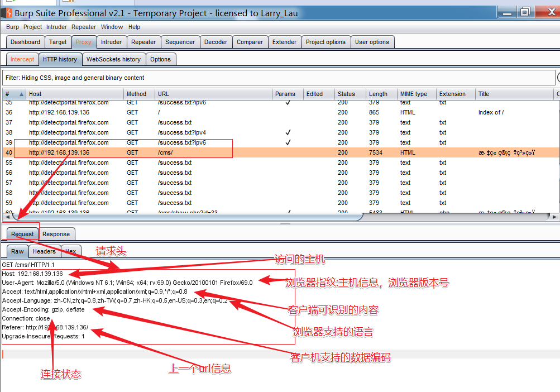The height and width of the screenshot is (392, 560).
Task: Open the Decoder tab
Action: [x=216, y=42]
